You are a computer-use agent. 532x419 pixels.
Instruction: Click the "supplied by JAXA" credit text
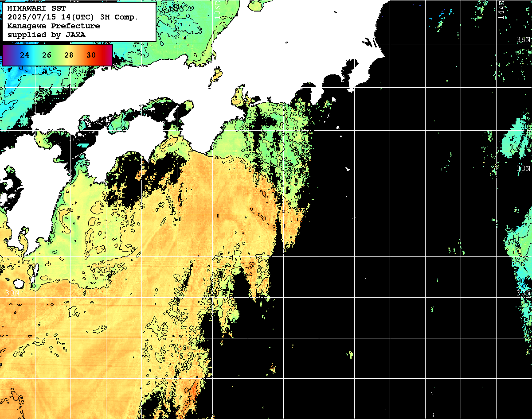[x=47, y=35]
